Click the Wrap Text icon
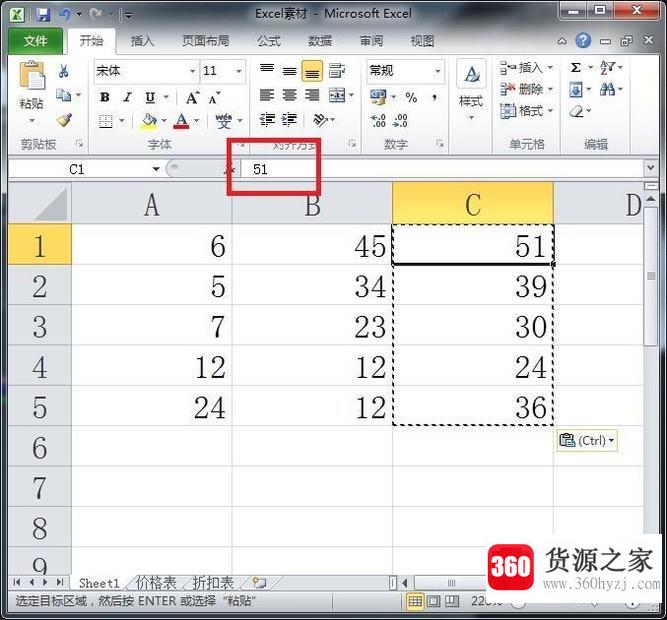667x620 pixels. (336, 71)
